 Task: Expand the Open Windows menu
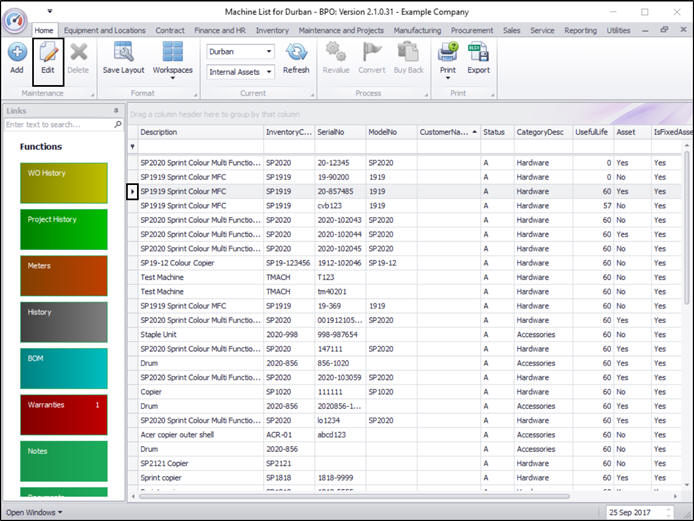[34, 512]
